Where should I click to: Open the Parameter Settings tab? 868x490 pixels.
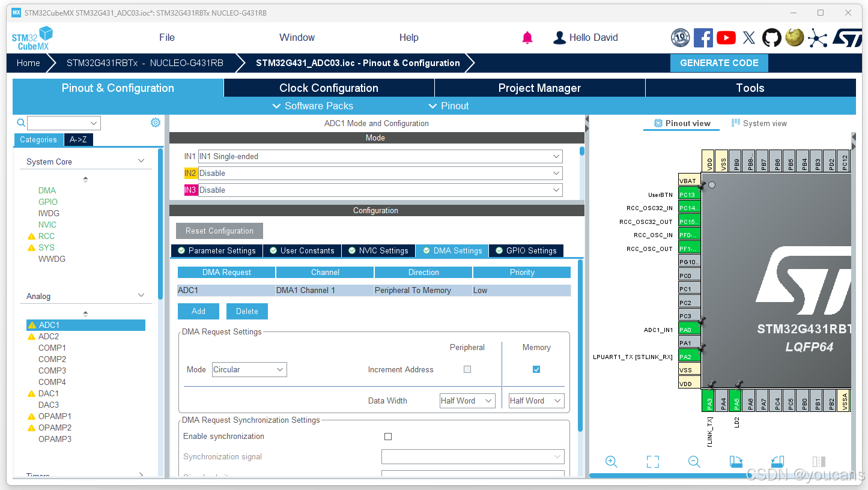(216, 251)
